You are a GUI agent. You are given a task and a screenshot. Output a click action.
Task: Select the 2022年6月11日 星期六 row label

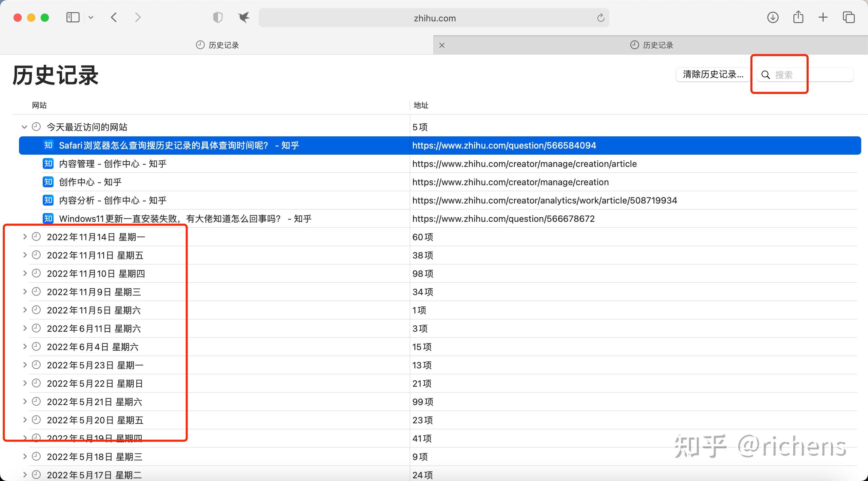click(94, 329)
